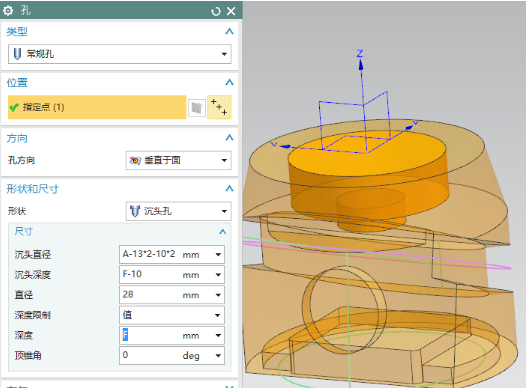Click the Z axis arrow handle
Viewport: 526px width, 388px height.
(361, 65)
